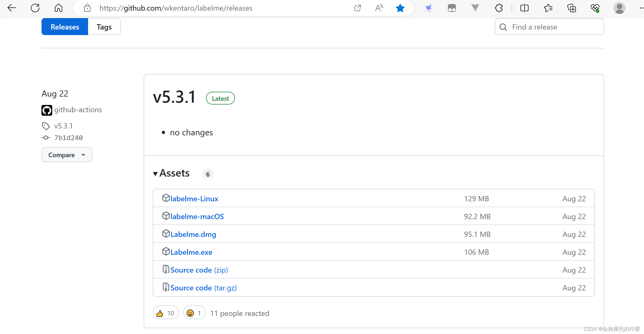The height and width of the screenshot is (334, 644).
Task: Click the user profile avatar icon
Action: point(619,8)
